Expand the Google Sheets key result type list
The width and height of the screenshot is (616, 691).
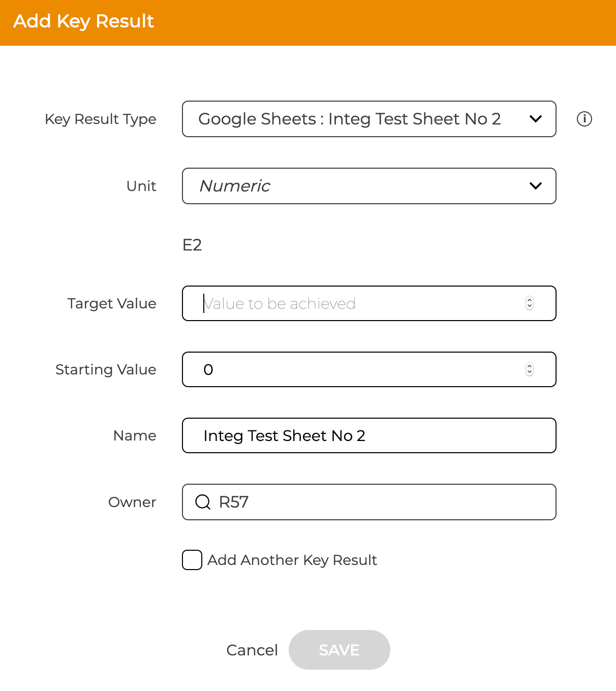pyautogui.click(x=369, y=119)
